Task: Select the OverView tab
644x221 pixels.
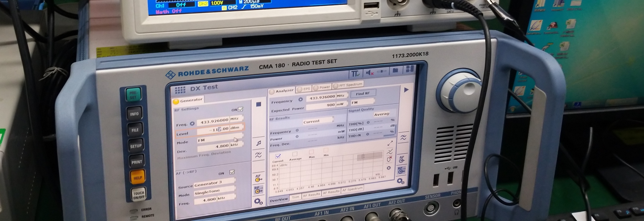Action: click(279, 200)
